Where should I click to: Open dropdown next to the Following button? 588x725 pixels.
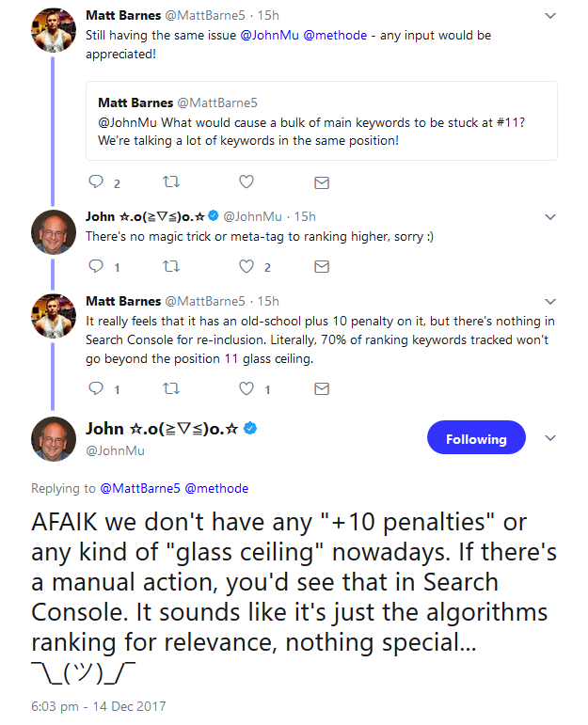[551, 438]
